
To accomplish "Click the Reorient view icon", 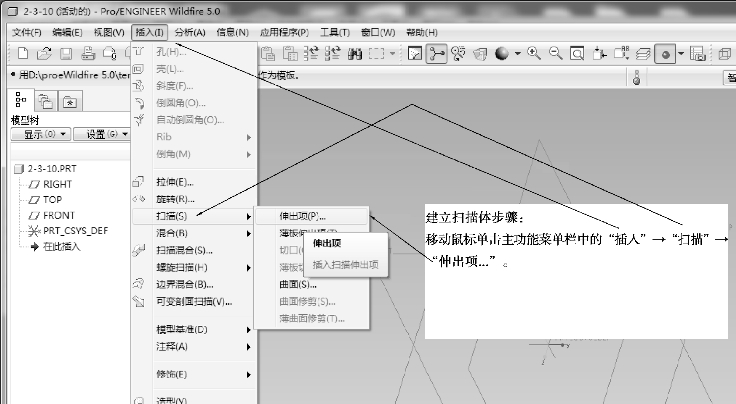I will (x=599, y=53).
